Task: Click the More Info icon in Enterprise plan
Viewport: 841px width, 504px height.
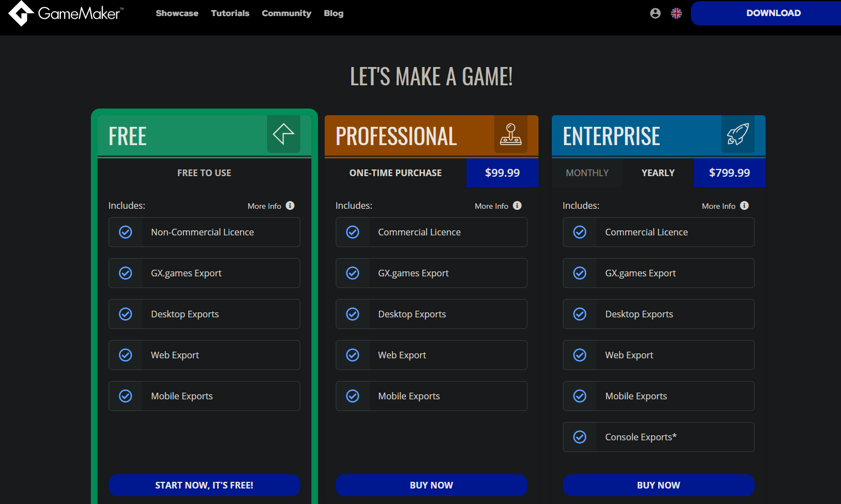Action: point(744,205)
